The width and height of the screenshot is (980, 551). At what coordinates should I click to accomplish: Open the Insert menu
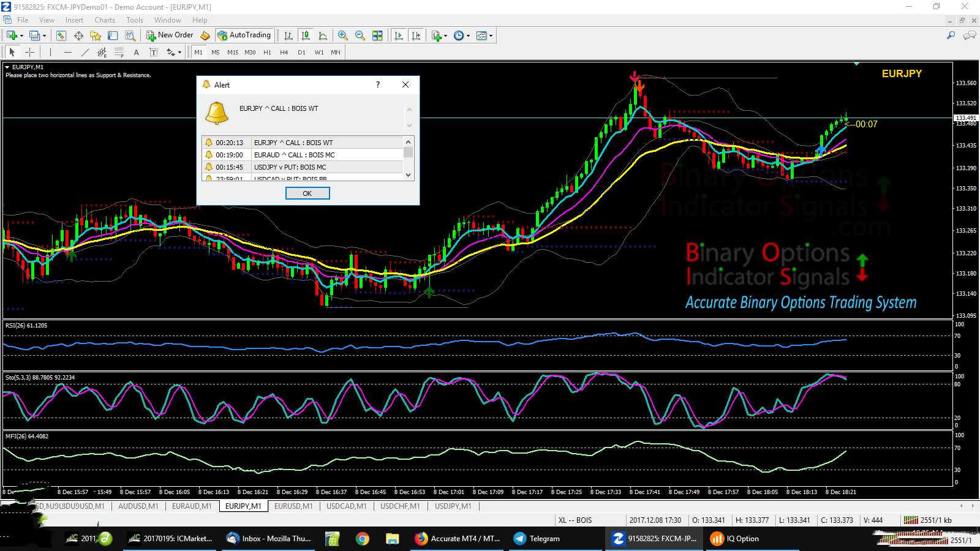[74, 20]
